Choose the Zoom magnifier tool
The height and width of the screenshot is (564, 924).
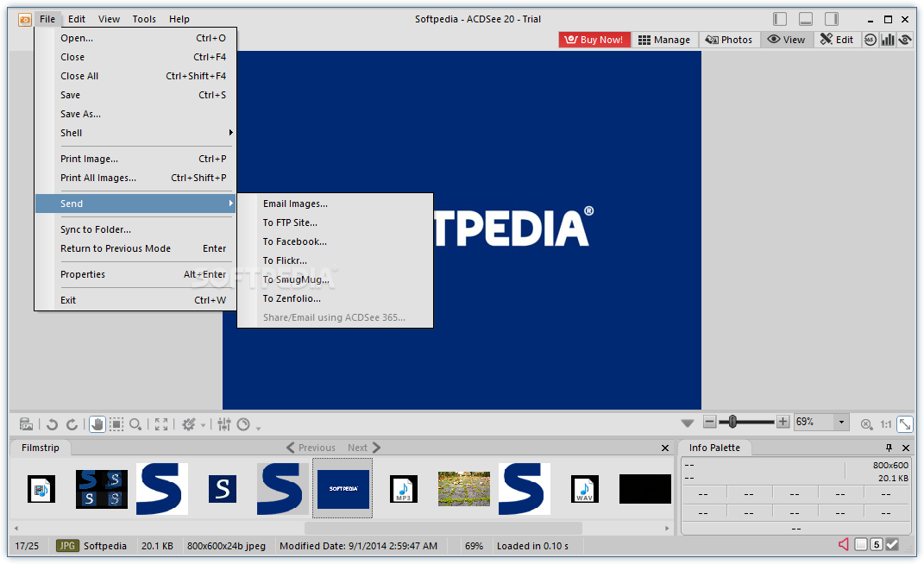135,424
